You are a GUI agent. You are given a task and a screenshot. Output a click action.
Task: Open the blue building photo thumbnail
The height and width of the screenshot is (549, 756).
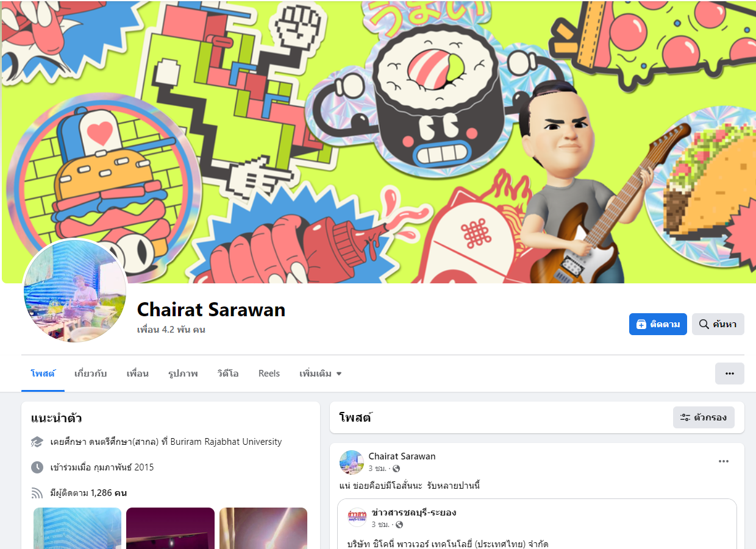(x=77, y=528)
